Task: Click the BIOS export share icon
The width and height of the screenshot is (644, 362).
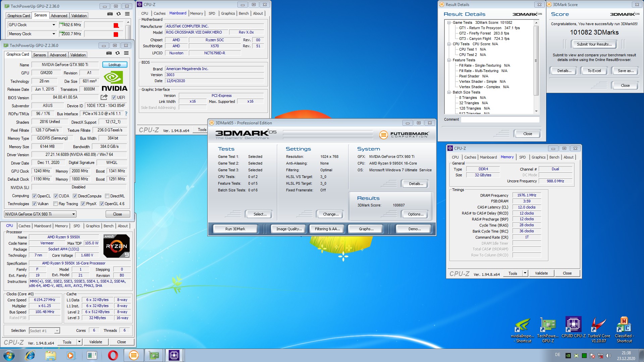Action: tap(104, 97)
